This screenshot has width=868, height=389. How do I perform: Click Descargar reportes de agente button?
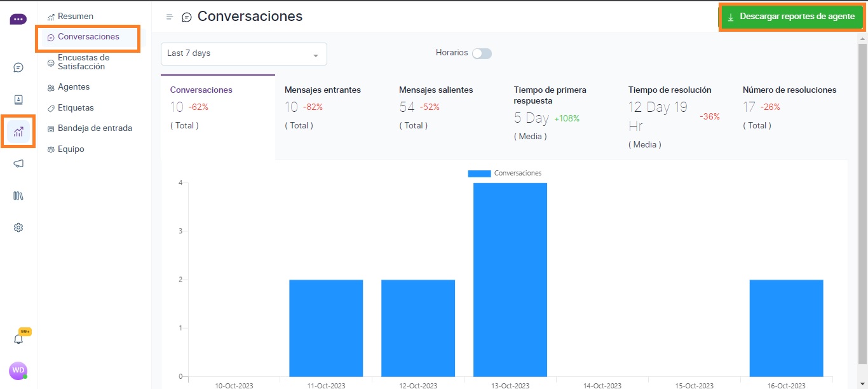click(x=791, y=17)
